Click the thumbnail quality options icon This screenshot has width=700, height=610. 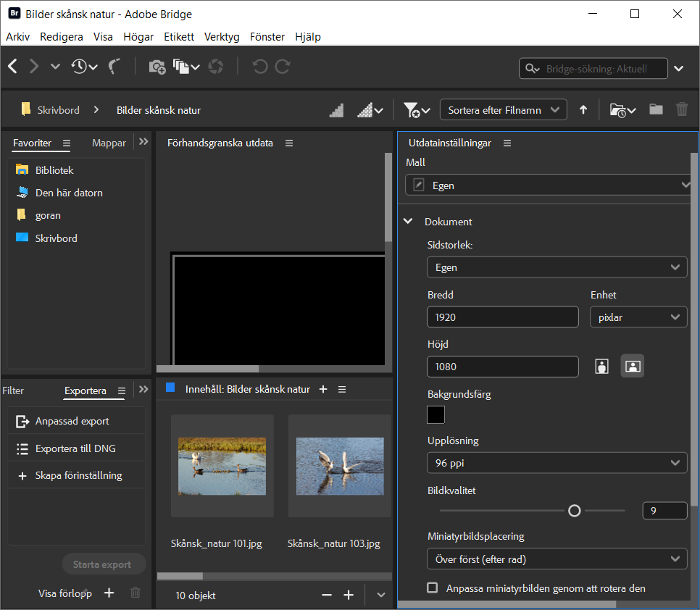click(370, 110)
